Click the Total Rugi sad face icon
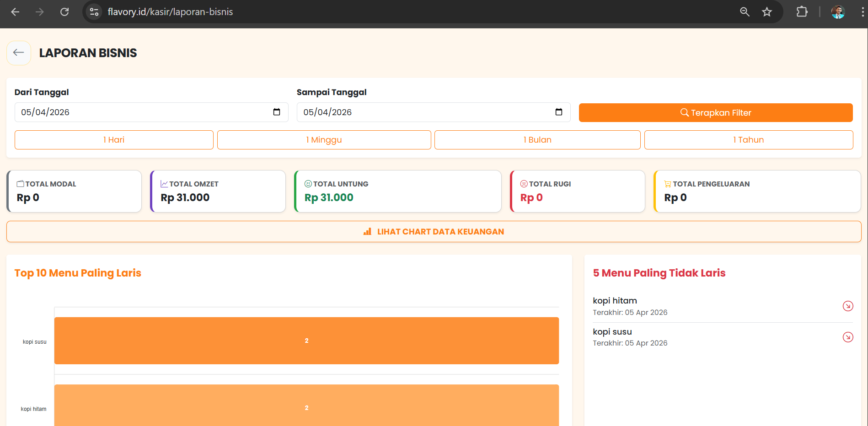The height and width of the screenshot is (426, 868). click(x=524, y=184)
